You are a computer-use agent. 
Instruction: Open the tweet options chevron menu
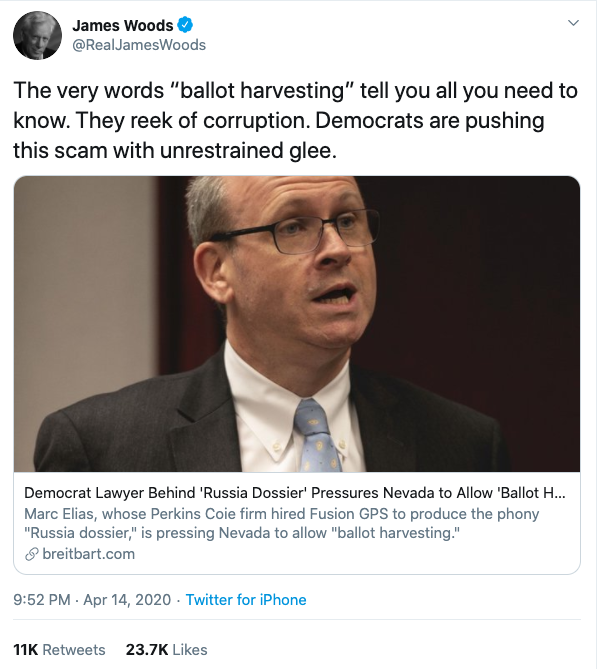(x=573, y=22)
